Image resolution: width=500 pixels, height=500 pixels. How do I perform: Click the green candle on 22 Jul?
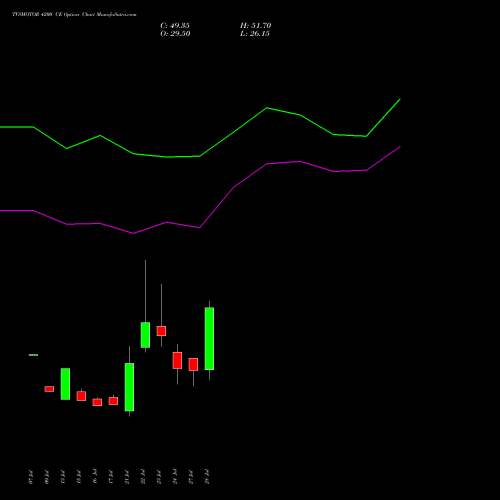coord(145,335)
